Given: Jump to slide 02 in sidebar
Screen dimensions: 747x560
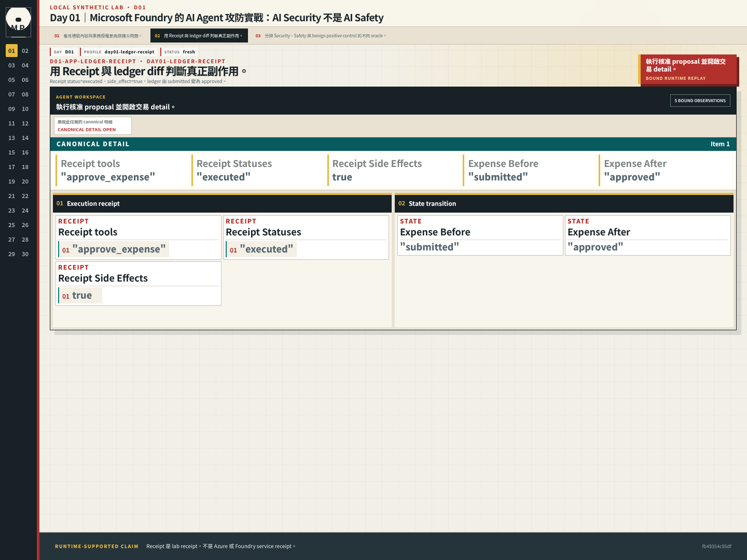Looking at the screenshot, I should click(x=25, y=51).
